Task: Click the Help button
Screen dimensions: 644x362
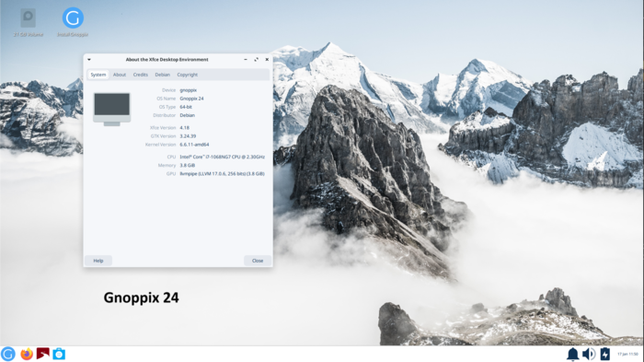Action: coord(98,261)
